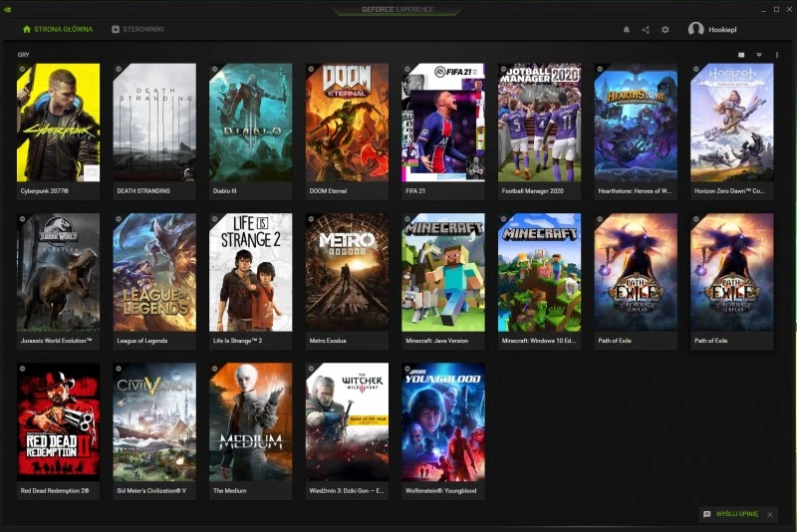This screenshot has width=797, height=532.
Task: Click the NVIDIA logo in title bar
Action: 8,9
